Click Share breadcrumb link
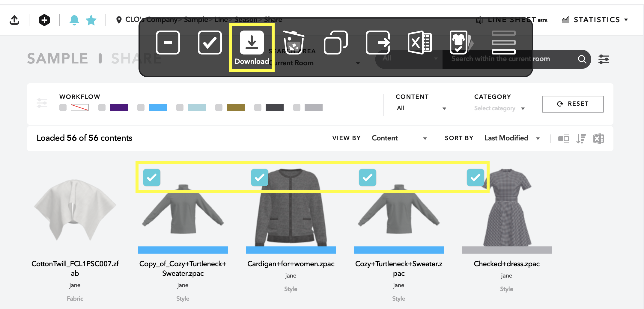The height and width of the screenshot is (309, 644). 273,20
